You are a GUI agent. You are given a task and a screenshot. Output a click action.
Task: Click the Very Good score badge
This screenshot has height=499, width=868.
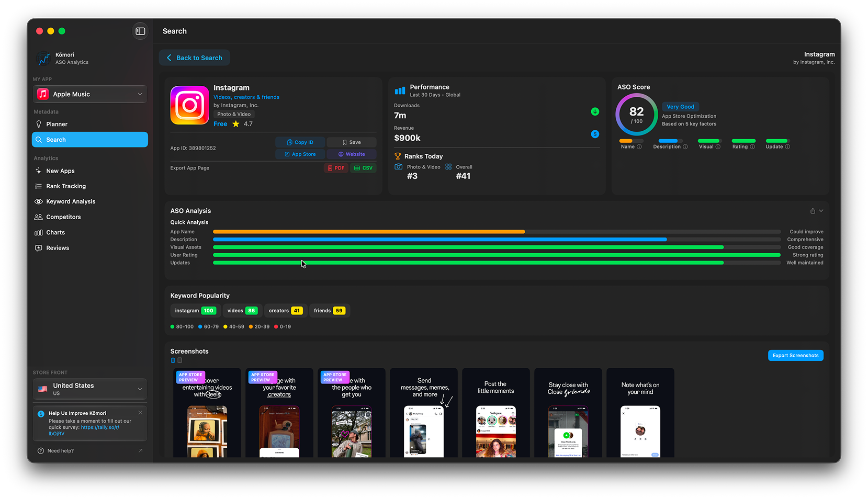[680, 107]
